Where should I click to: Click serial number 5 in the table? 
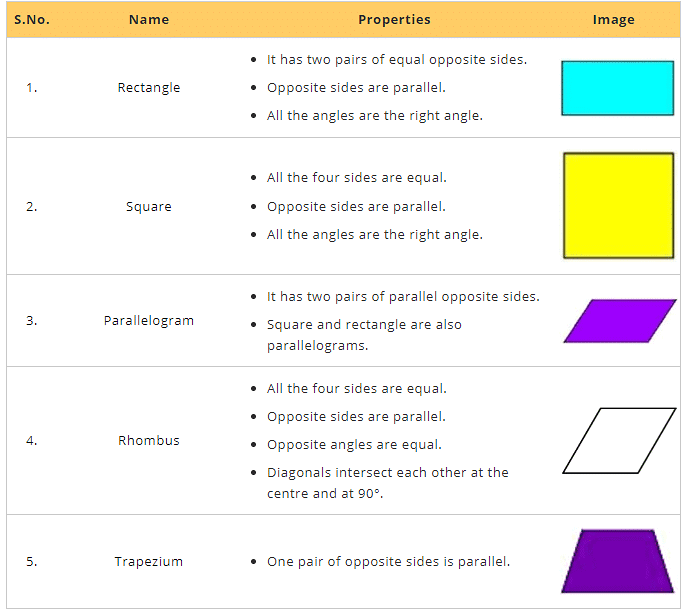click(32, 562)
